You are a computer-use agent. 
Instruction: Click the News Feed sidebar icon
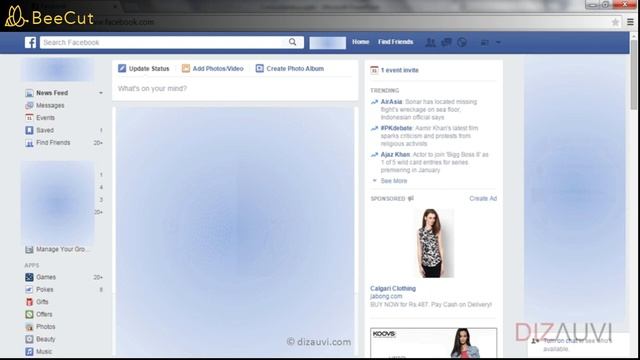click(x=29, y=93)
